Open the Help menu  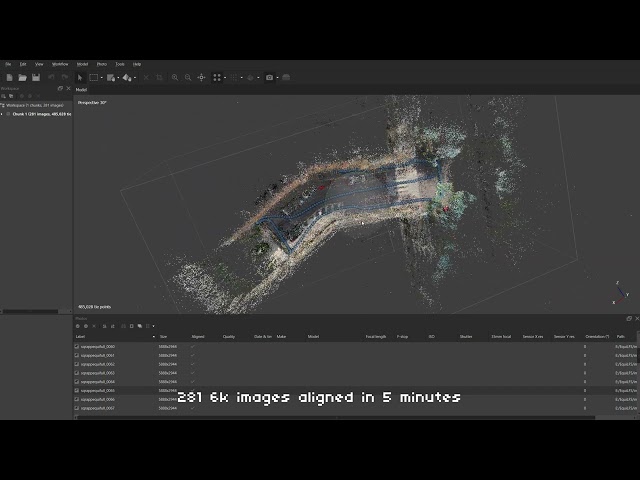click(x=137, y=64)
